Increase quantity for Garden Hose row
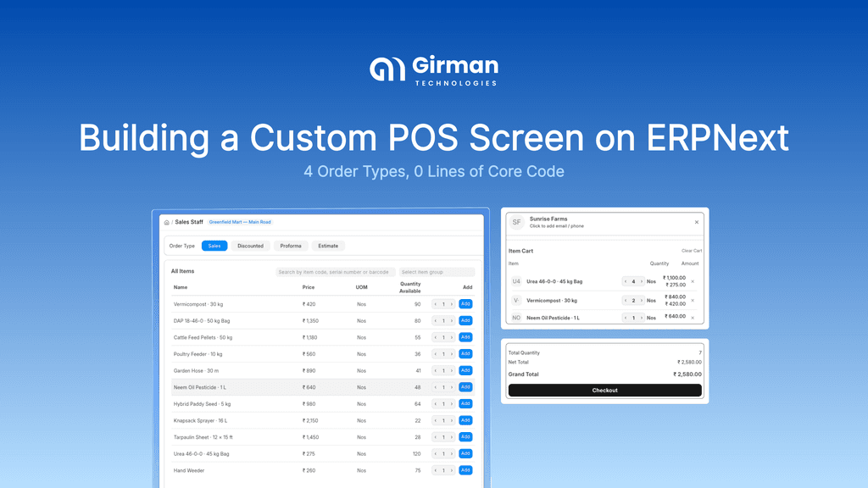Viewport: 868px width, 488px height. coord(451,370)
